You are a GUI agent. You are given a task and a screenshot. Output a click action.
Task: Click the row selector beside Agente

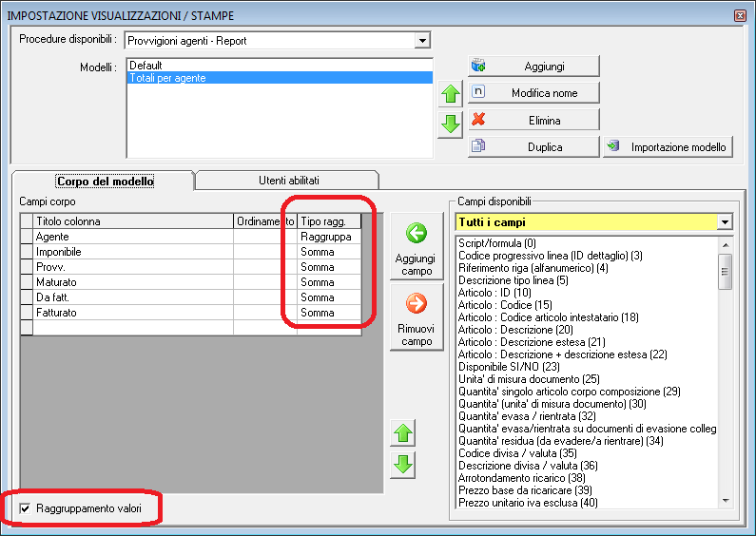click(27, 237)
